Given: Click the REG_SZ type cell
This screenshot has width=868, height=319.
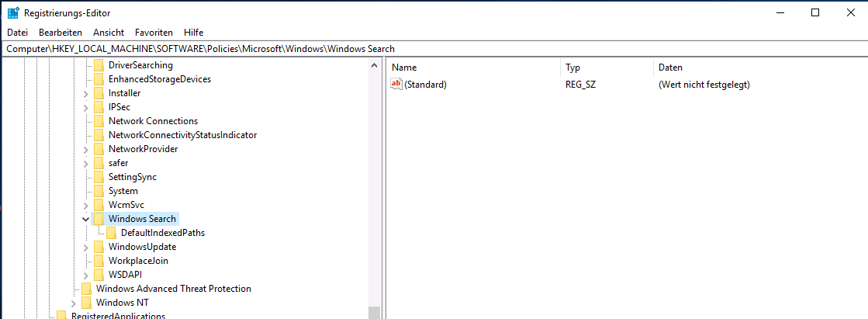Looking at the screenshot, I should (581, 85).
